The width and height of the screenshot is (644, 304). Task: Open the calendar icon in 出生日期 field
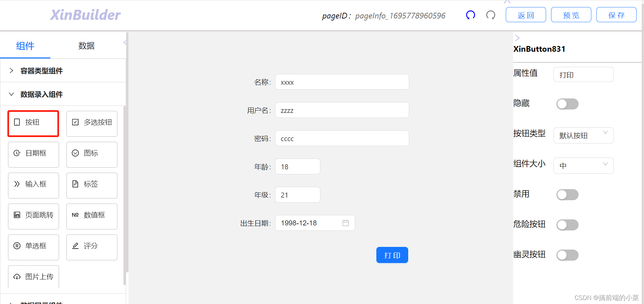(346, 223)
